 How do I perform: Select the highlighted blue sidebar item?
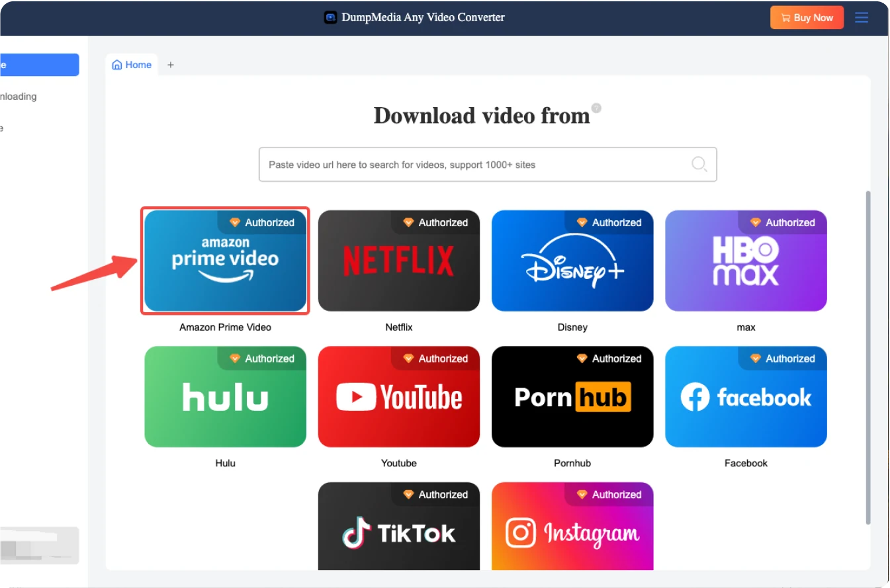point(39,65)
